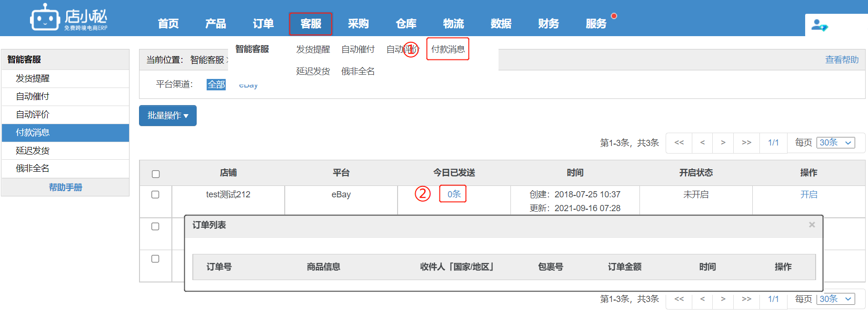The height and width of the screenshot is (311, 868).
Task: Go to next page in top pagination
Action: coord(723,143)
